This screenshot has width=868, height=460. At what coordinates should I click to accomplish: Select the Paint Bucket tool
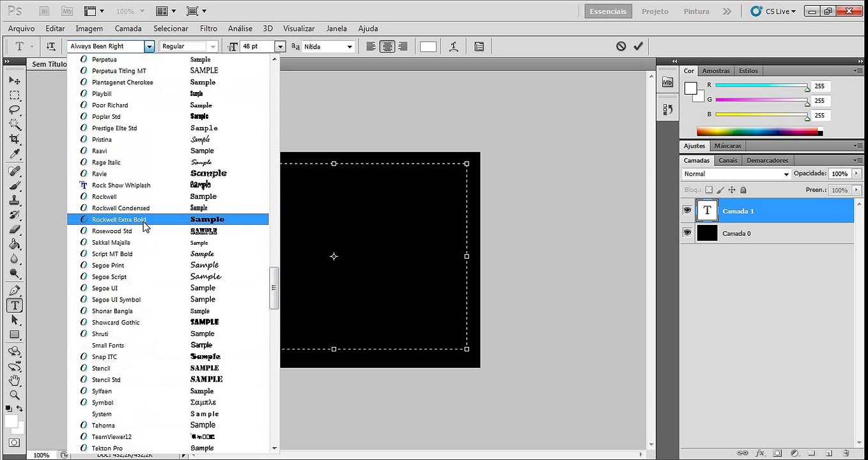14,245
